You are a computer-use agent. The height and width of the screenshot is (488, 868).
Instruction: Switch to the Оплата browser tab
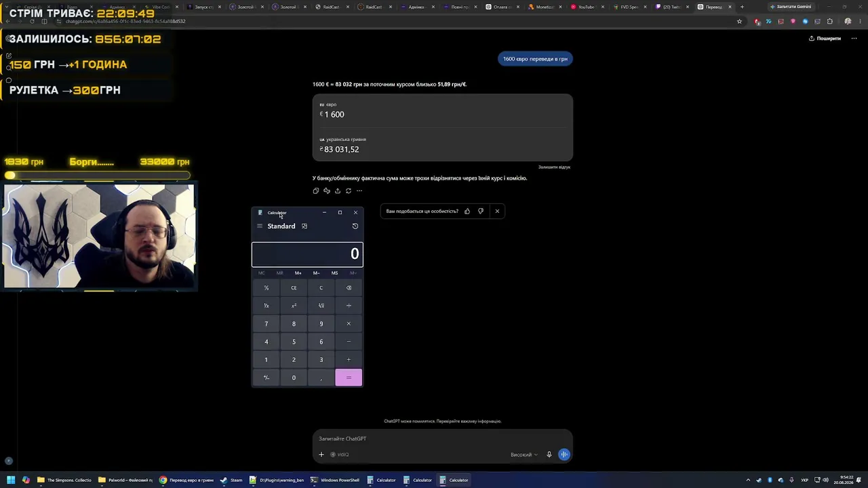point(502,7)
